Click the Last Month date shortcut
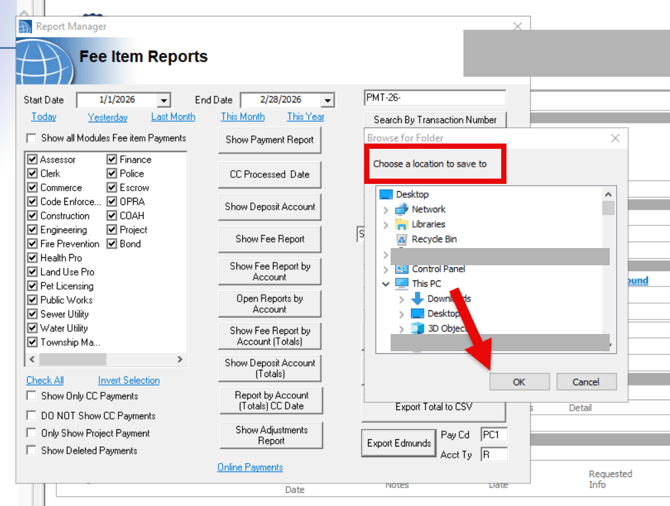The width and height of the screenshot is (670, 506). 173,117
